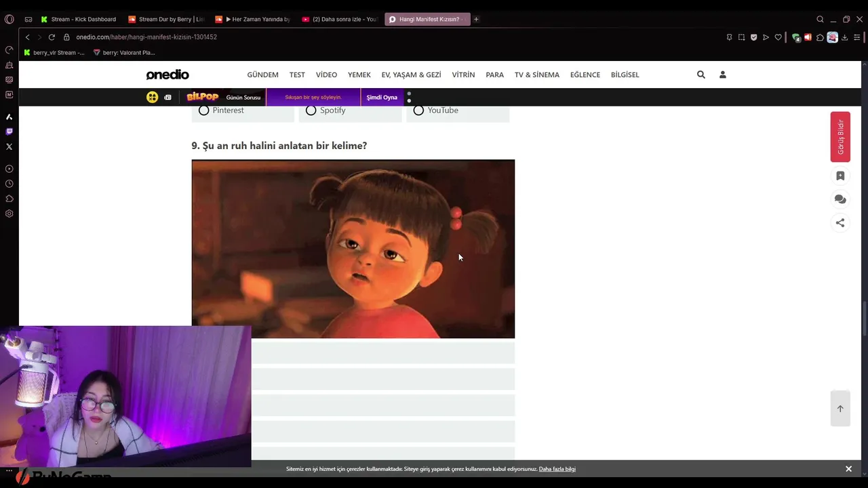Open GX Cleaner broom icon in sidebar
Screen dimensions: 868x488
(9, 65)
